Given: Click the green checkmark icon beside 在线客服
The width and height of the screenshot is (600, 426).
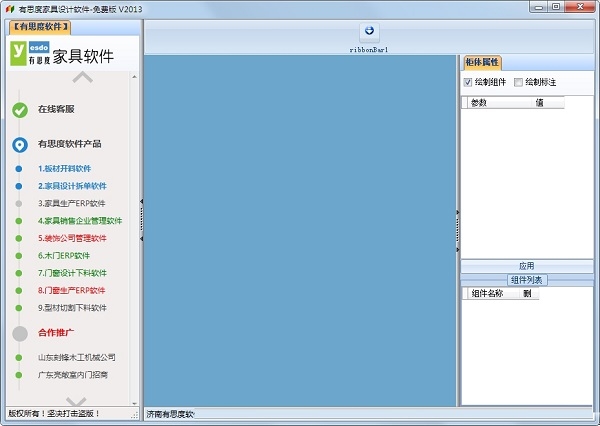Looking at the screenshot, I should pyautogui.click(x=20, y=110).
